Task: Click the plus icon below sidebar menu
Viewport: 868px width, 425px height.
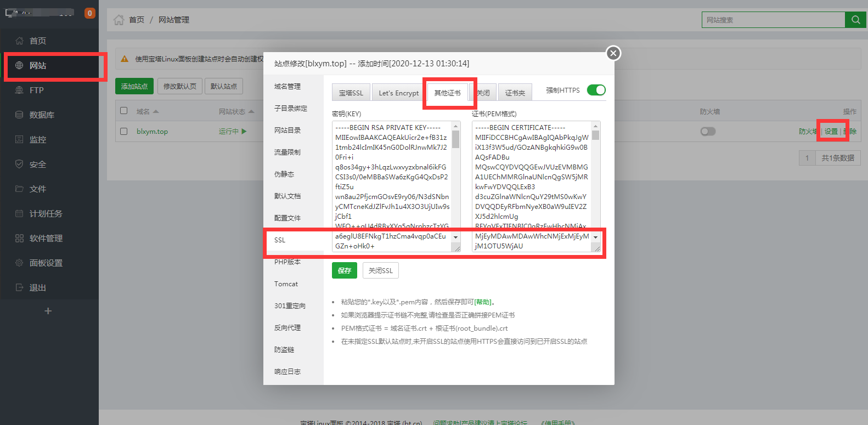Action: click(x=48, y=311)
